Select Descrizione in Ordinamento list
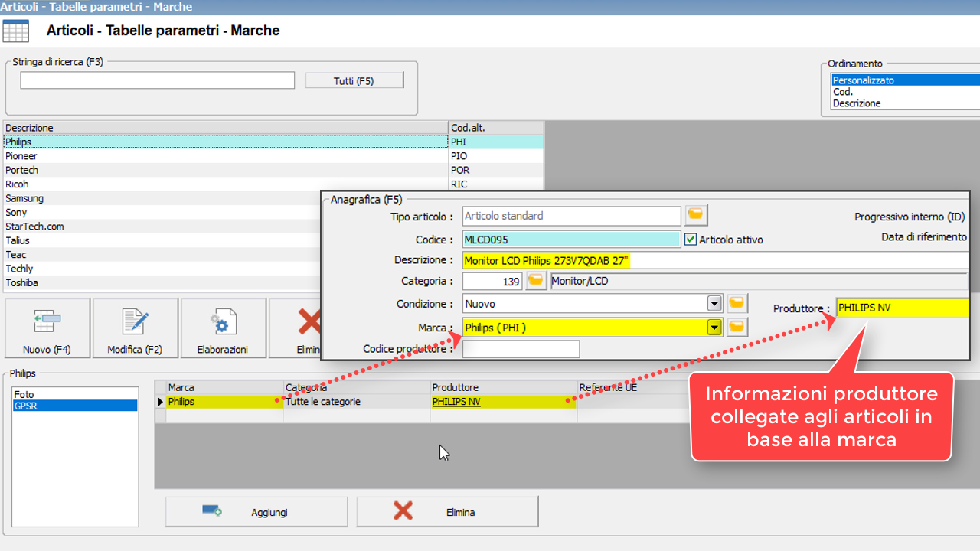Image resolution: width=980 pixels, height=551 pixels. click(905, 103)
